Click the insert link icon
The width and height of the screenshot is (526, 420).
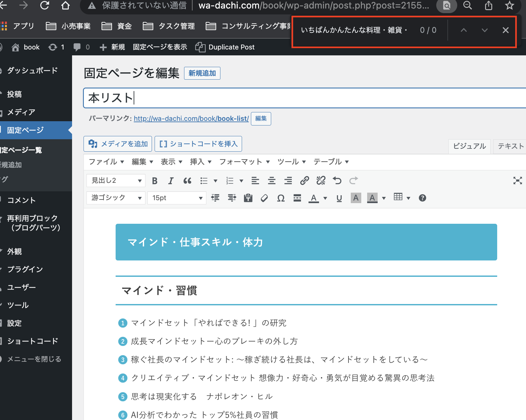(305, 181)
